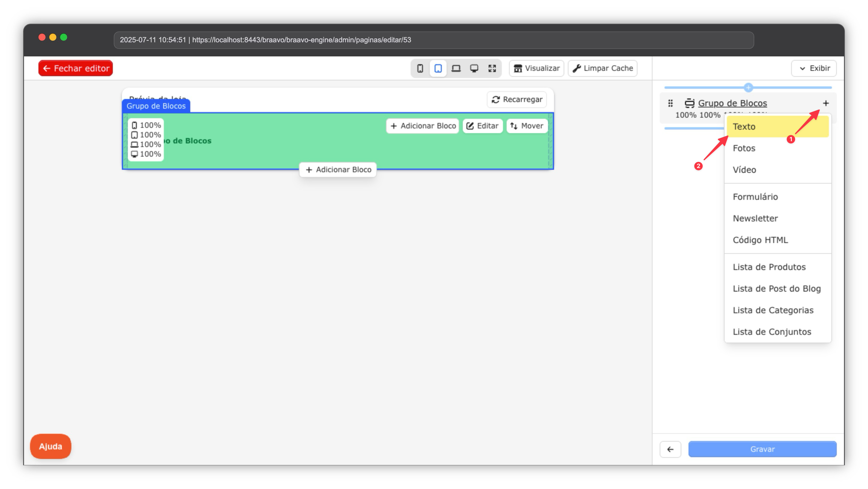The width and height of the screenshot is (868, 489).
Task: Open the Grupo de Blocos link
Action: [732, 103]
